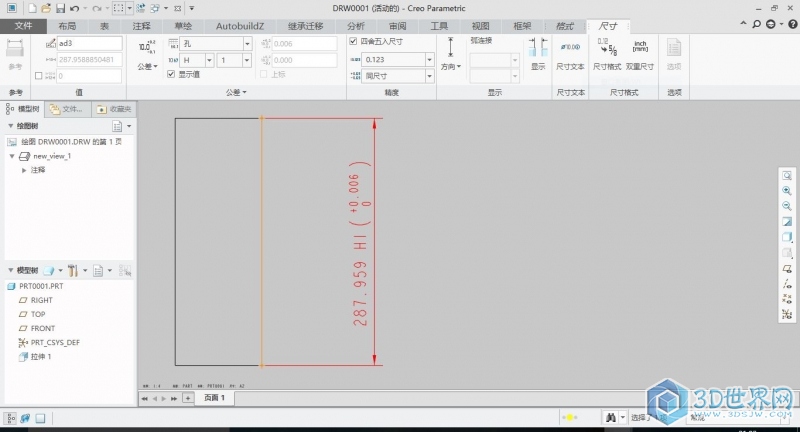The image size is (800, 432).
Task: Open the 收藏夹 favorites navigator tab
Action: [114, 109]
